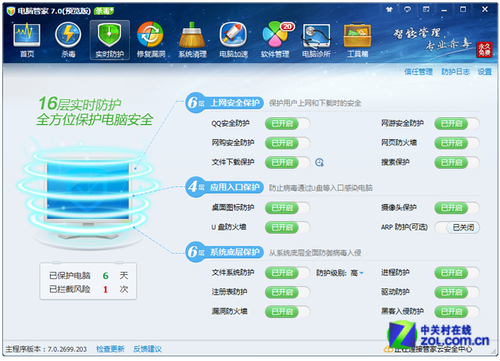Click the 上网安全保护 section header
Screen dimensions: 500x361
[x=224, y=103]
